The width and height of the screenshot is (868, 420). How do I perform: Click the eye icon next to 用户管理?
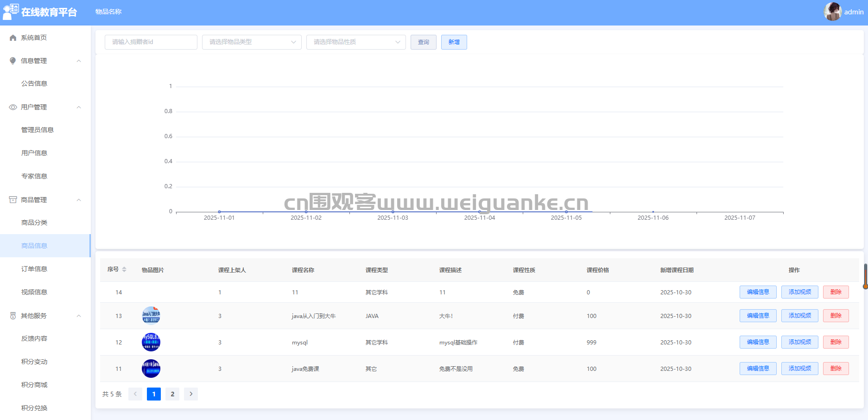point(13,107)
